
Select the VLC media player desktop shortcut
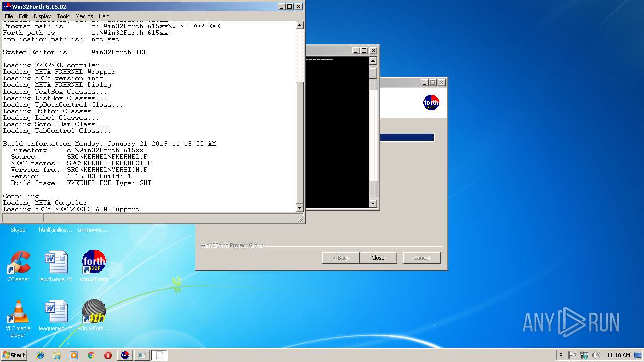18,318
